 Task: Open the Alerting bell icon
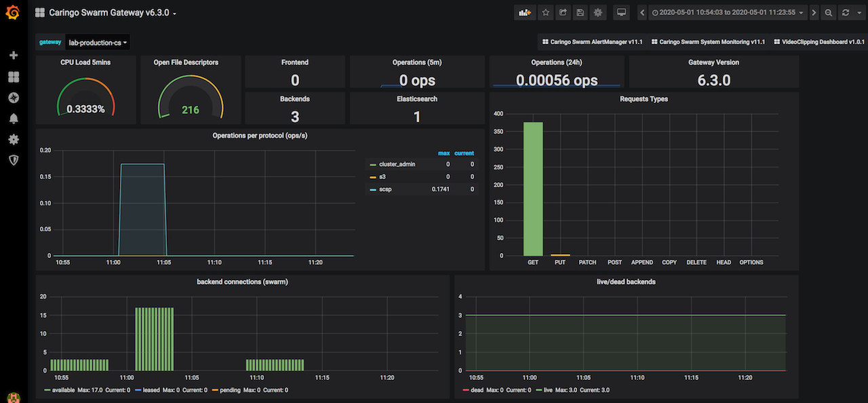tap(14, 119)
